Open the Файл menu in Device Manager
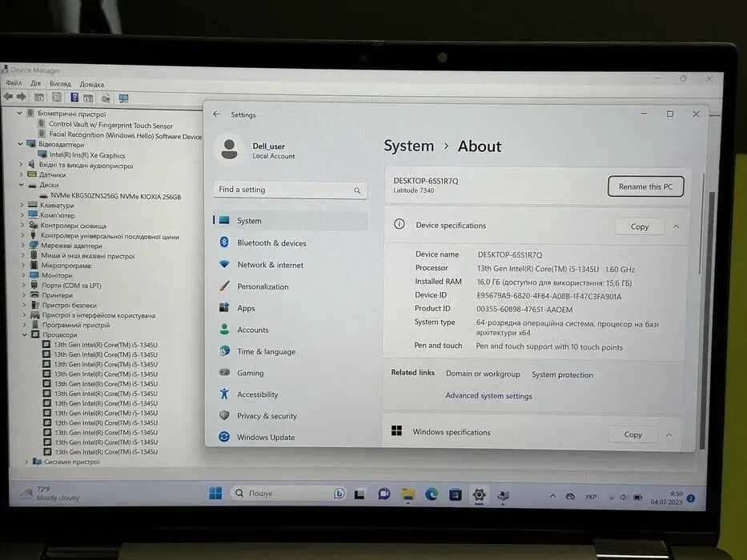This screenshot has height=560, width=747. (14, 84)
